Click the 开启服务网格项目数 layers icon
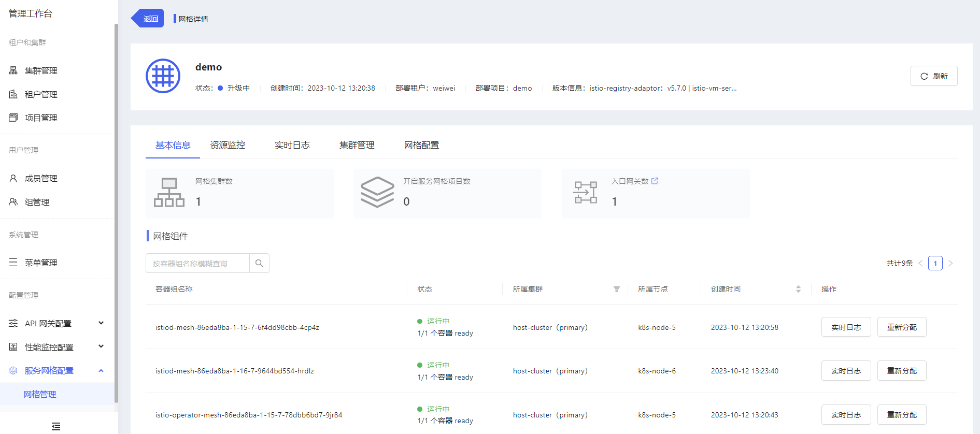The height and width of the screenshot is (434, 980). point(377,192)
